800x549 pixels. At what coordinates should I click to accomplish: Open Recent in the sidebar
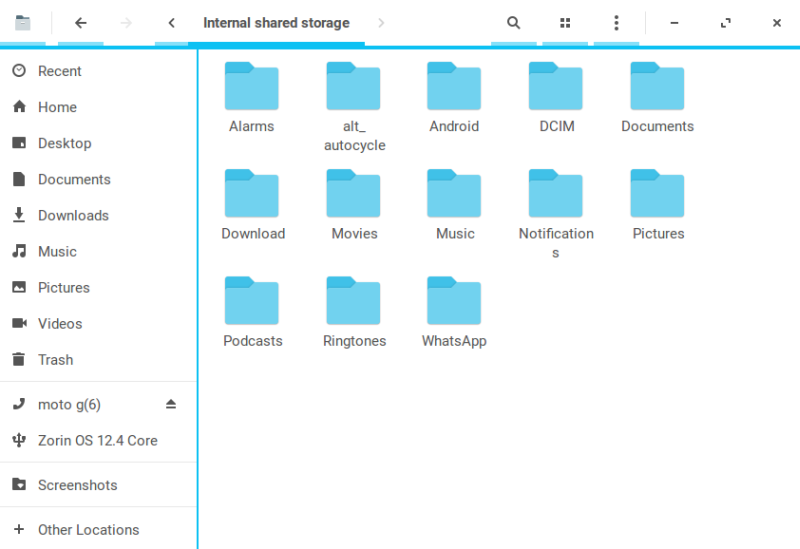60,71
